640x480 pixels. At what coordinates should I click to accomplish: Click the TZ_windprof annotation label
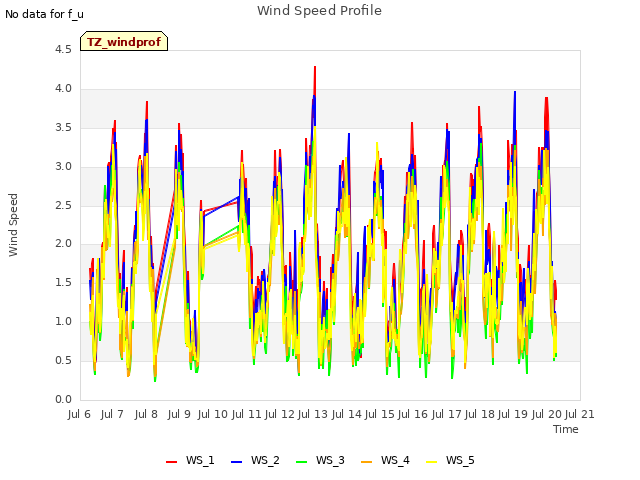tap(124, 42)
